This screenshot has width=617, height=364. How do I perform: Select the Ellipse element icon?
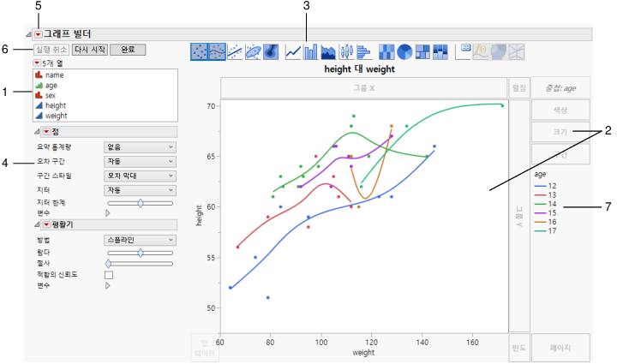[253, 51]
